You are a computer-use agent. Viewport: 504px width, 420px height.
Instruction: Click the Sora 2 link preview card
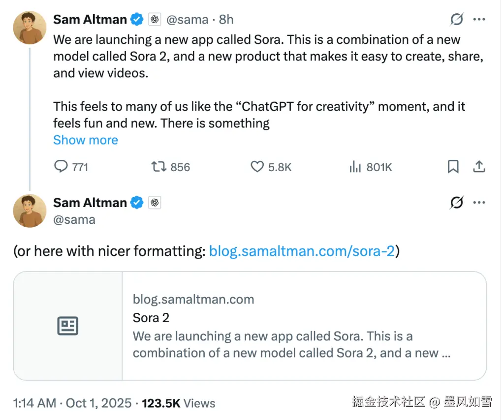coord(290,326)
